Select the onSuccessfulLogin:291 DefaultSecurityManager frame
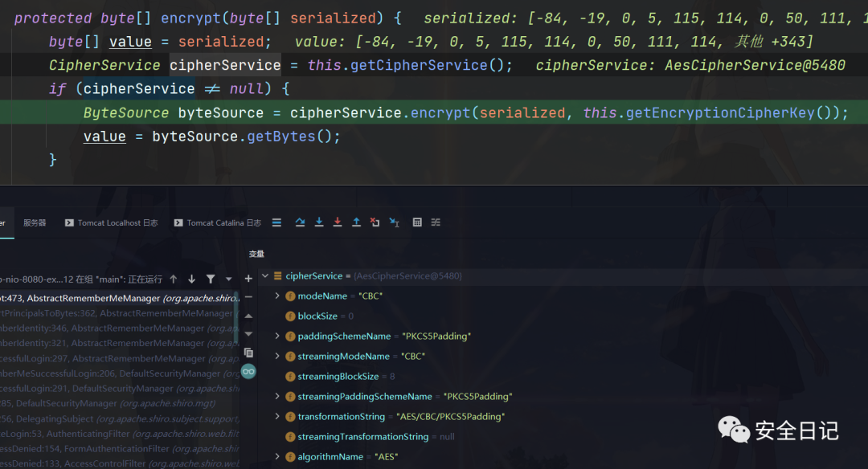 119,388
